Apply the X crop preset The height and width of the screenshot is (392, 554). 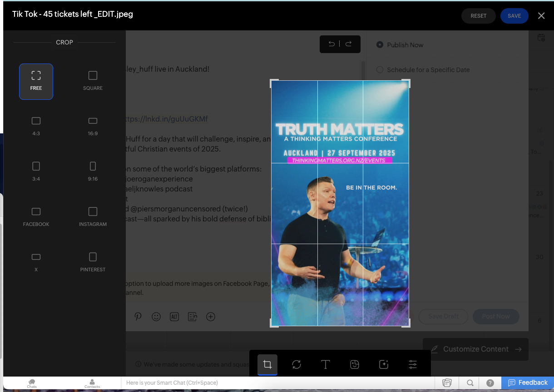36,263
